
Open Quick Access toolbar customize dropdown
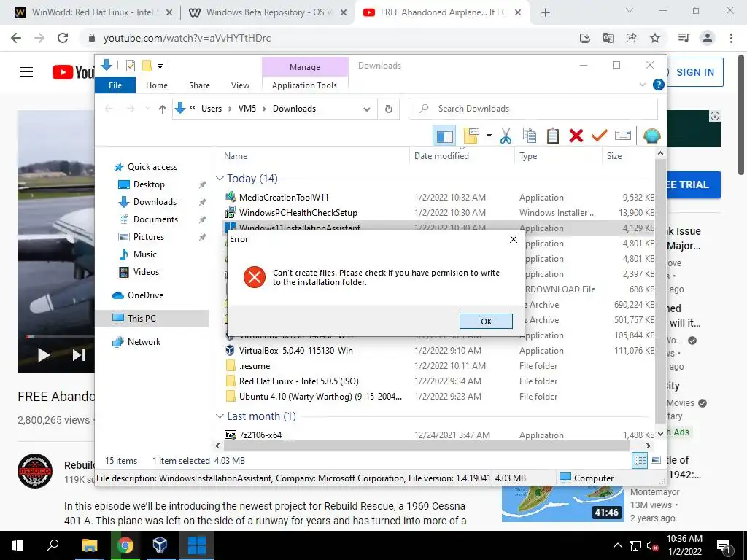pyautogui.click(x=160, y=66)
